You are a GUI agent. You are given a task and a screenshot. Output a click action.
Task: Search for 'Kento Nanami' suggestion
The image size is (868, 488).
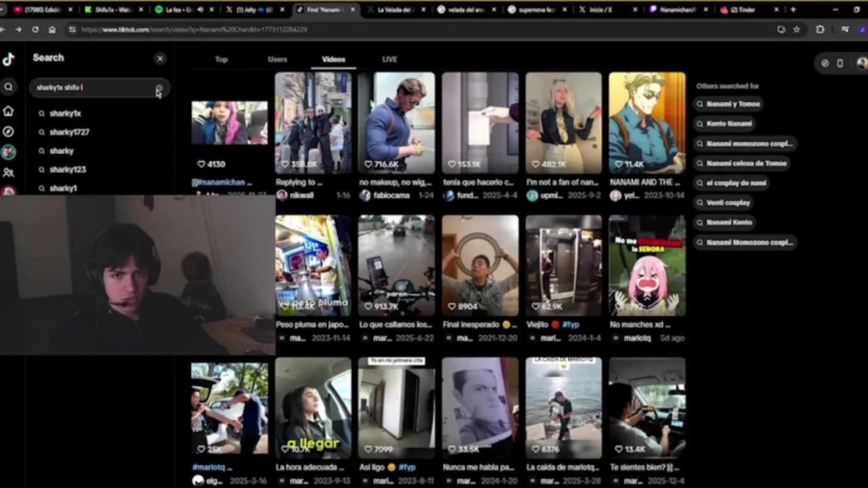724,123
